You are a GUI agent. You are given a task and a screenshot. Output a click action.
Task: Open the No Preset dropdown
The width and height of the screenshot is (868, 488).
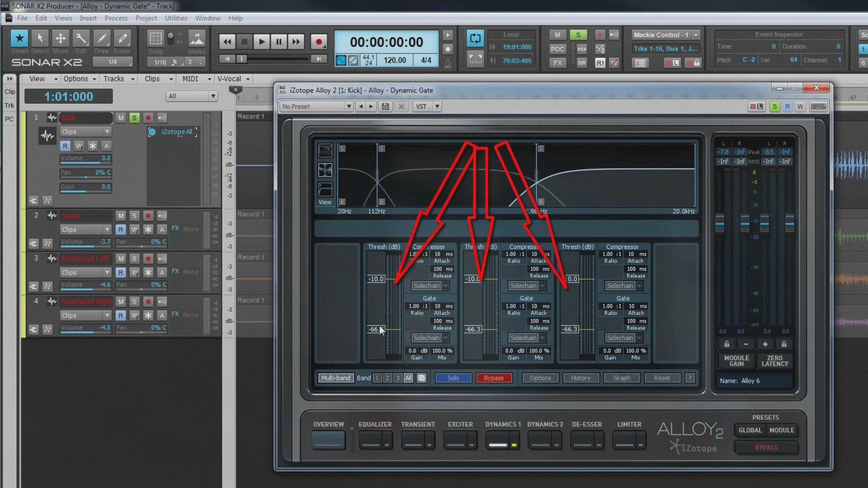click(316, 107)
